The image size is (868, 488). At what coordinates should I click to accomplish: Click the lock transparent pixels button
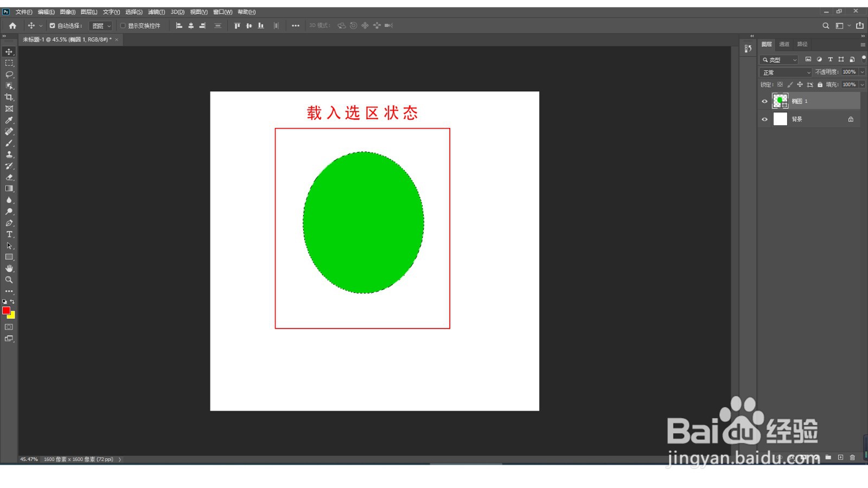coord(780,85)
